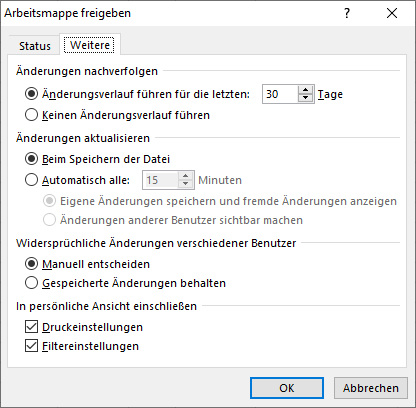This screenshot has width=416, height=408.
Task: Increase Minuten value with up arrow
Action: pyautogui.click(x=185, y=176)
